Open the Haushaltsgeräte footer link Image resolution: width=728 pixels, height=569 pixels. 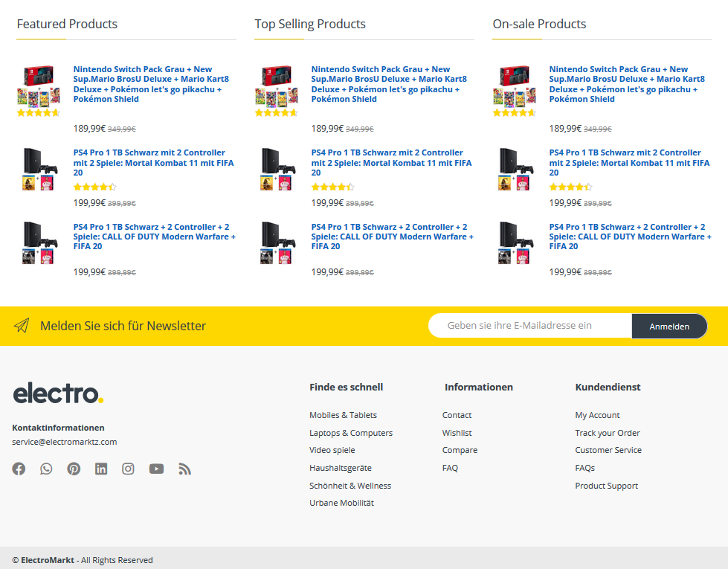coord(341,468)
